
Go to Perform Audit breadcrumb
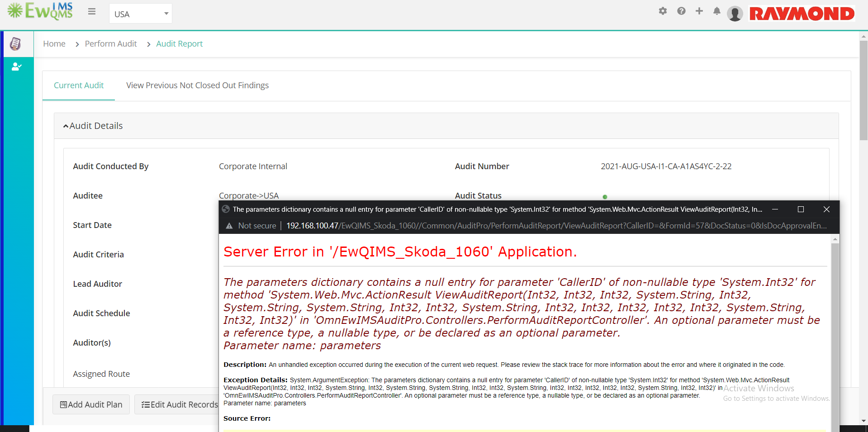coord(111,44)
